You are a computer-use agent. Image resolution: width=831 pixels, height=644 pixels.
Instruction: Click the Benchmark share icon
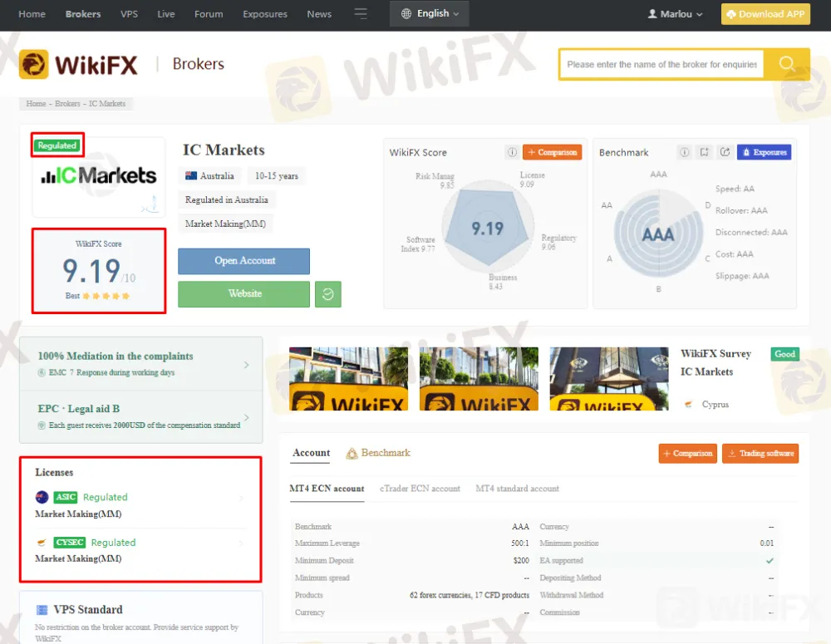tap(725, 152)
